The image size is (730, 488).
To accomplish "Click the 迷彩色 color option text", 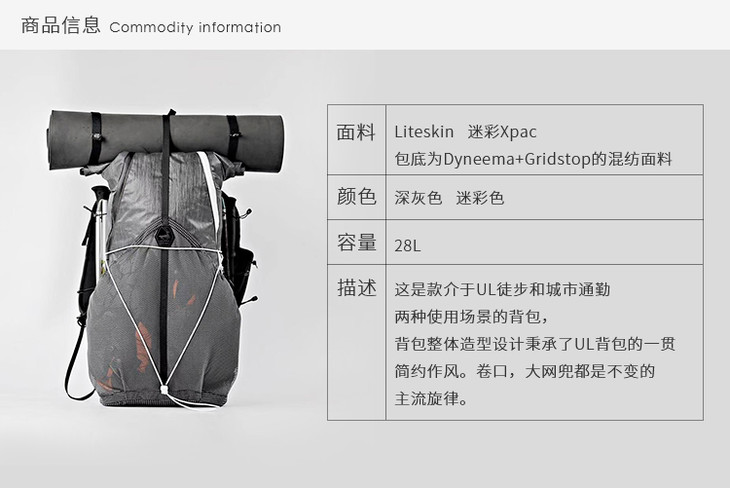I will [x=480, y=198].
